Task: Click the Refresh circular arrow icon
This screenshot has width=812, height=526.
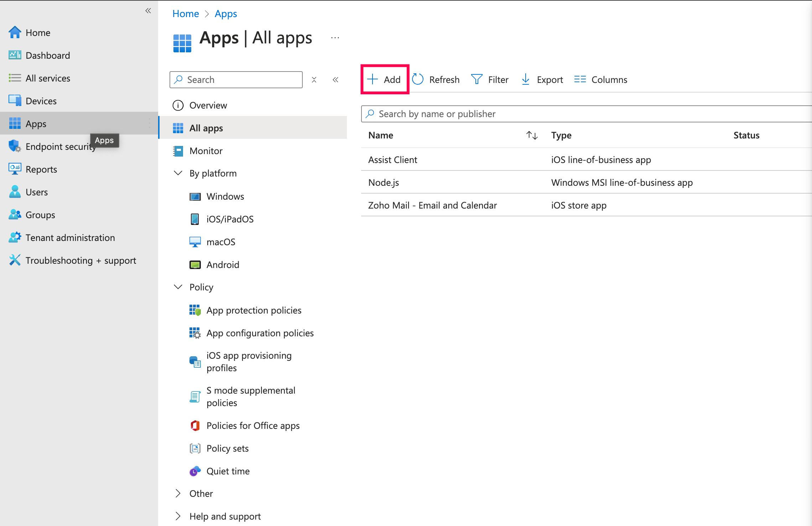Action: coord(418,79)
